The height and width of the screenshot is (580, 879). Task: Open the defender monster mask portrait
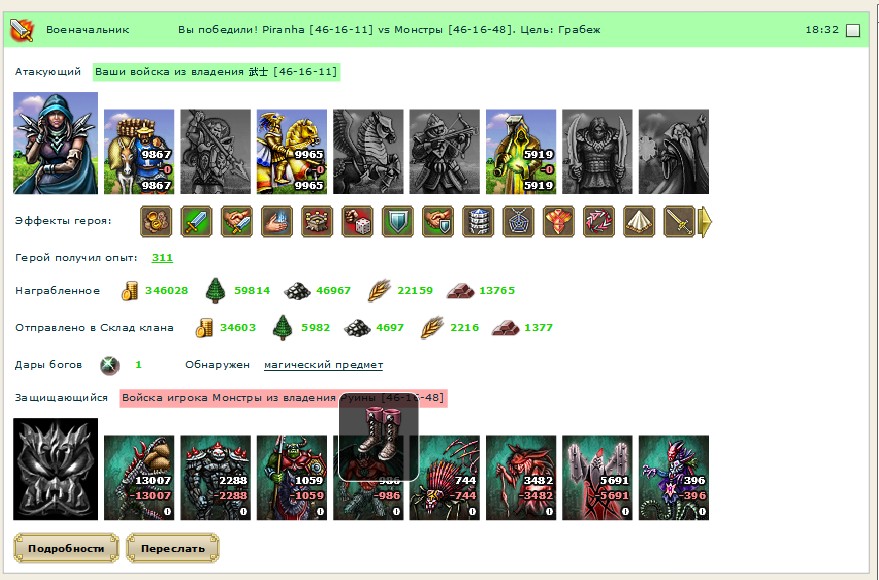55,469
